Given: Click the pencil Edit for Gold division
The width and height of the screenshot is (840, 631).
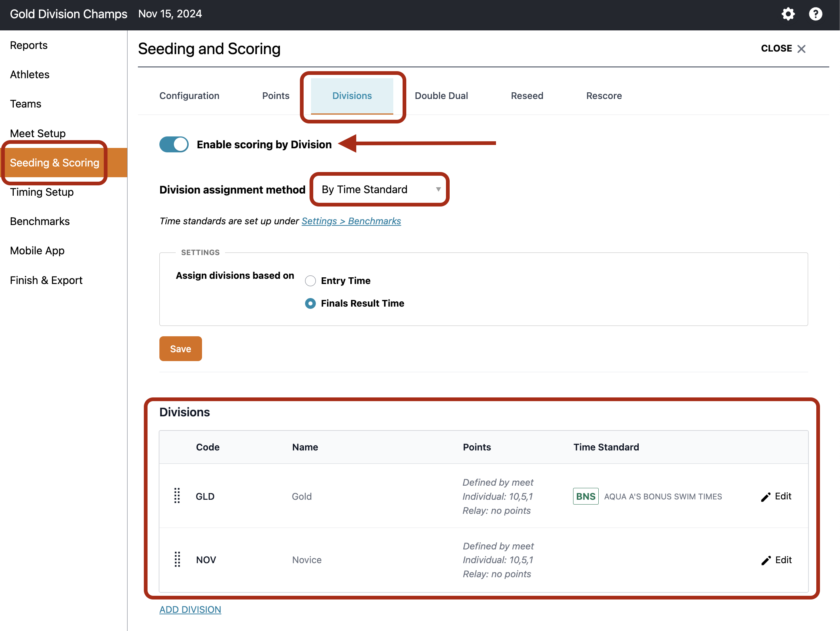Looking at the screenshot, I should tap(776, 496).
